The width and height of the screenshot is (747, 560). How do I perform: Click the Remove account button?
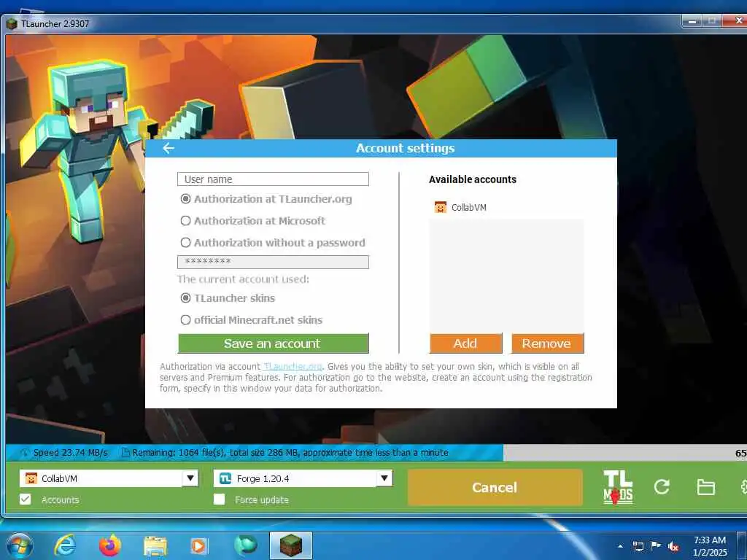(x=547, y=343)
